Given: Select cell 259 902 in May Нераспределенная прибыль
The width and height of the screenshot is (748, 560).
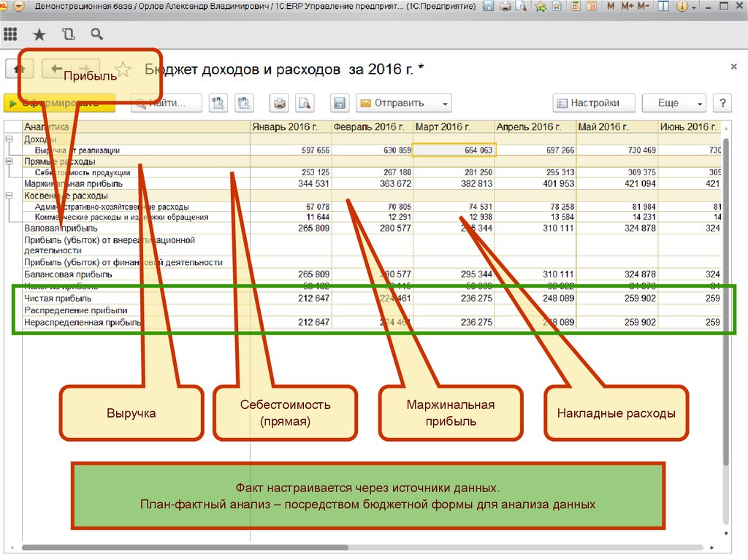Looking at the screenshot, I should [x=617, y=323].
